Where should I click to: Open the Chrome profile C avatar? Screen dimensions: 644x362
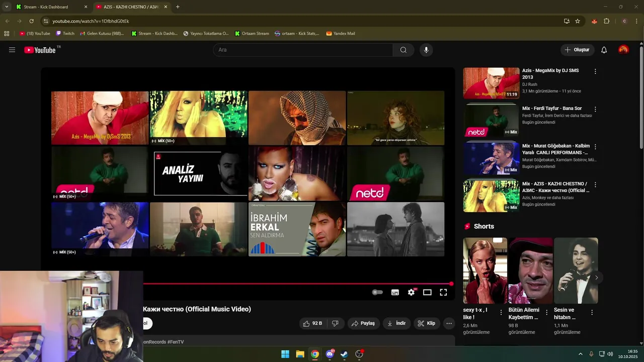624,21
